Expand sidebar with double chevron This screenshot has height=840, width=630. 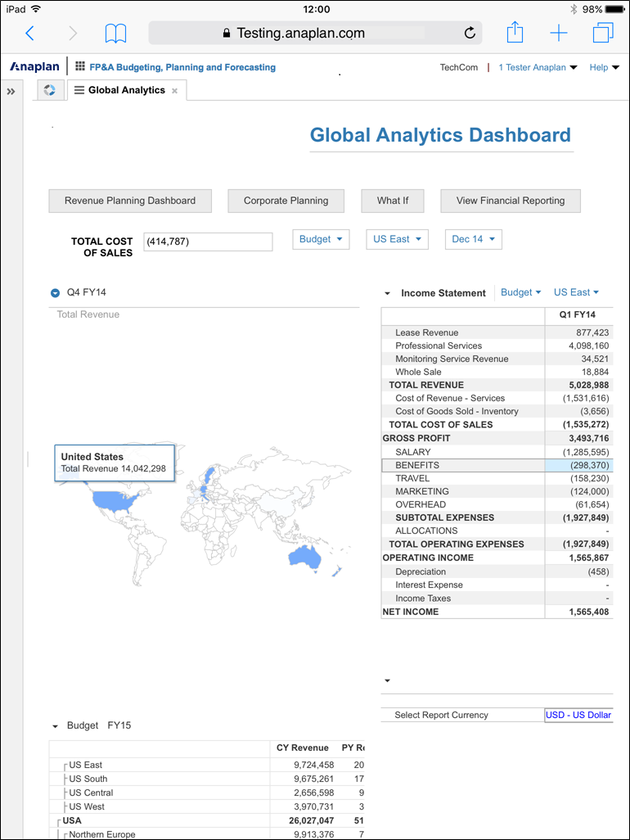click(11, 91)
